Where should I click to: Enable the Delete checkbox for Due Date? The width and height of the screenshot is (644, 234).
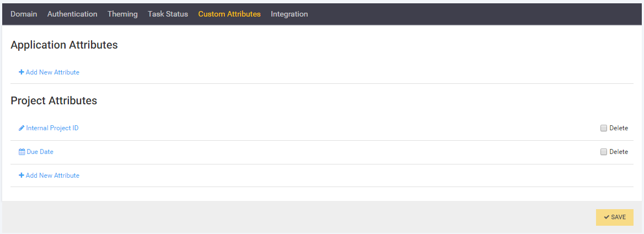tap(604, 152)
